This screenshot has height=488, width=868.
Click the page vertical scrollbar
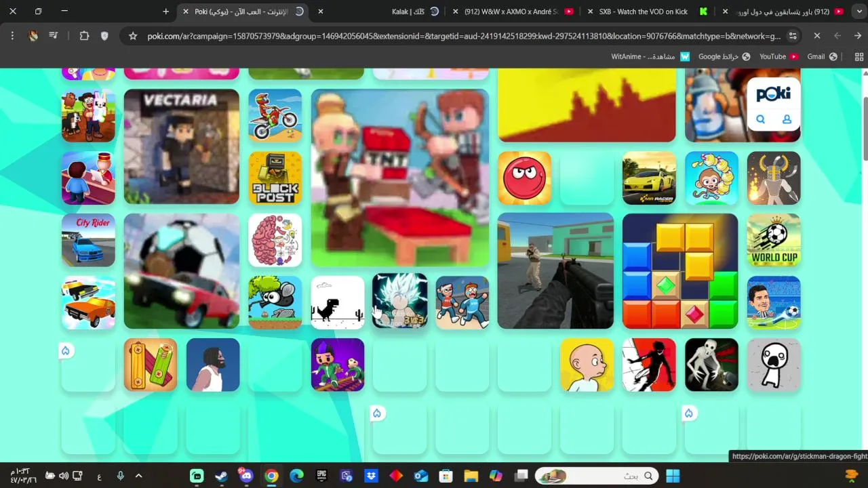[865, 129]
